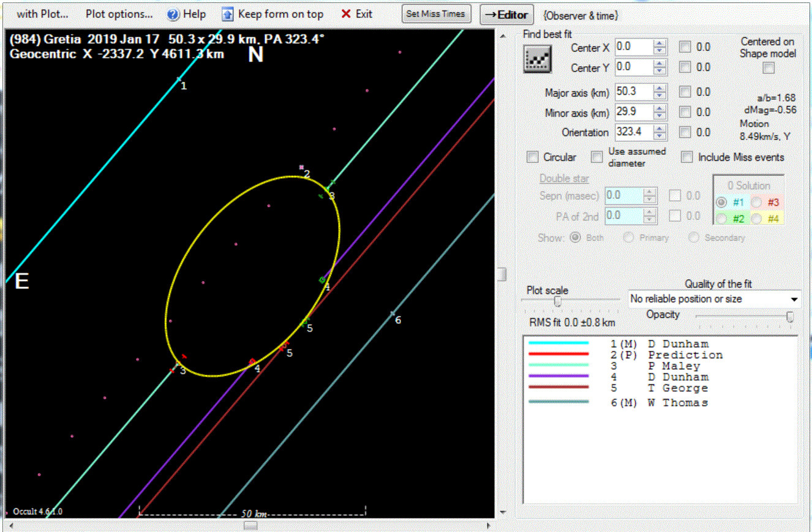Enable the Circular checkbox
Viewport: 812px width, 532px height.
(533, 157)
